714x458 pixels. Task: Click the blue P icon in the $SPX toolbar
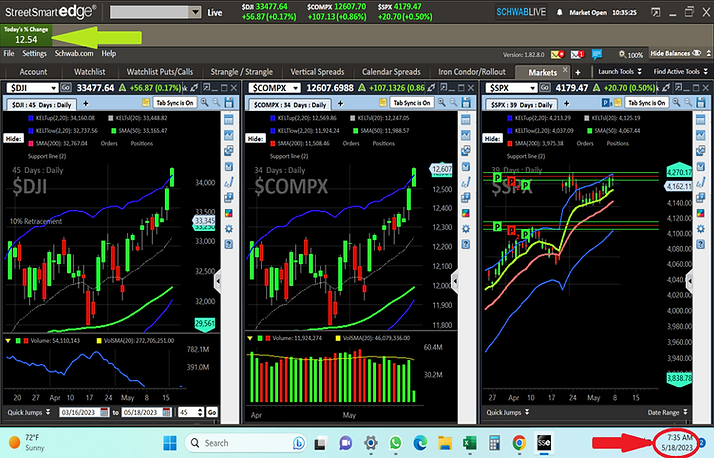pyautogui.click(x=606, y=103)
